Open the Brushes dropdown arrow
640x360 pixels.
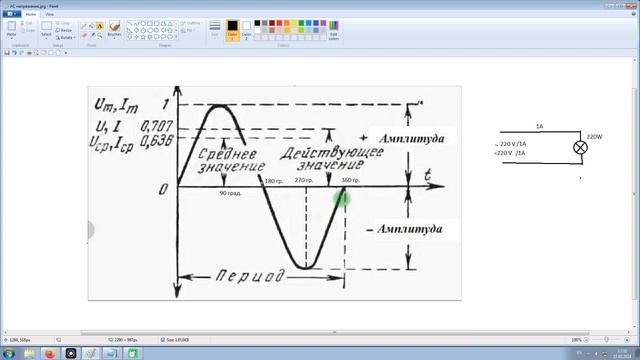[x=114, y=38]
